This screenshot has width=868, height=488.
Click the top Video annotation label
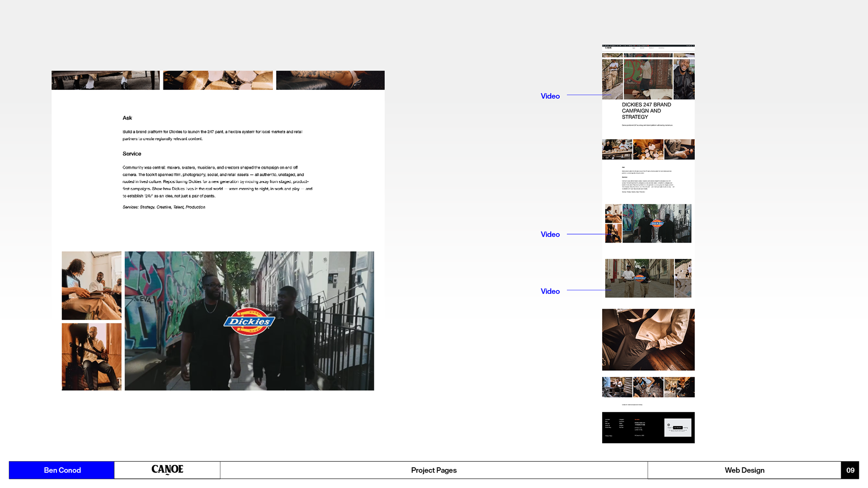[x=550, y=96]
